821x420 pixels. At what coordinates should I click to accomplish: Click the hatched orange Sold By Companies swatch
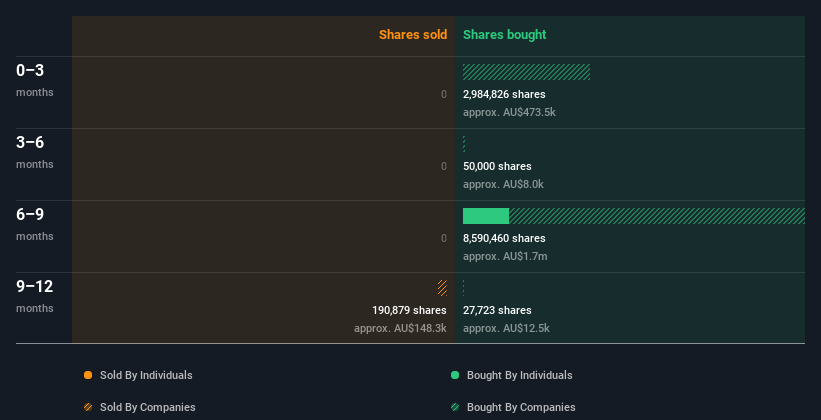pos(88,407)
